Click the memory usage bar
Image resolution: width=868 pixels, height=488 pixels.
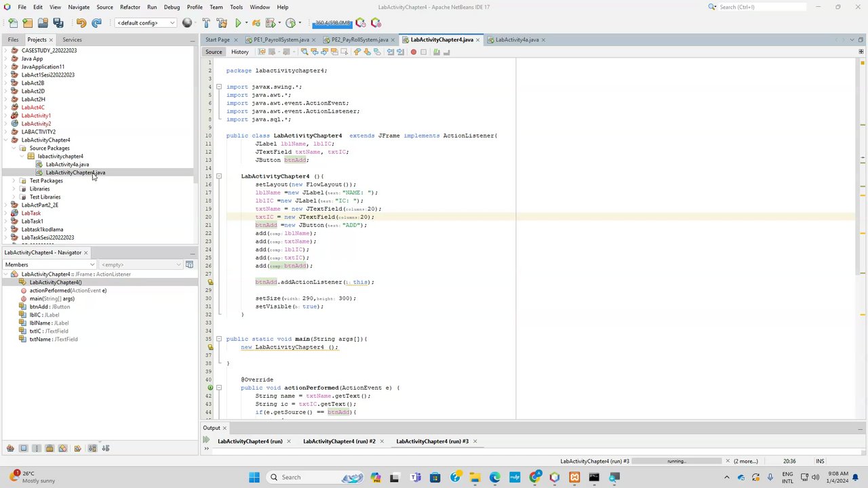click(332, 23)
